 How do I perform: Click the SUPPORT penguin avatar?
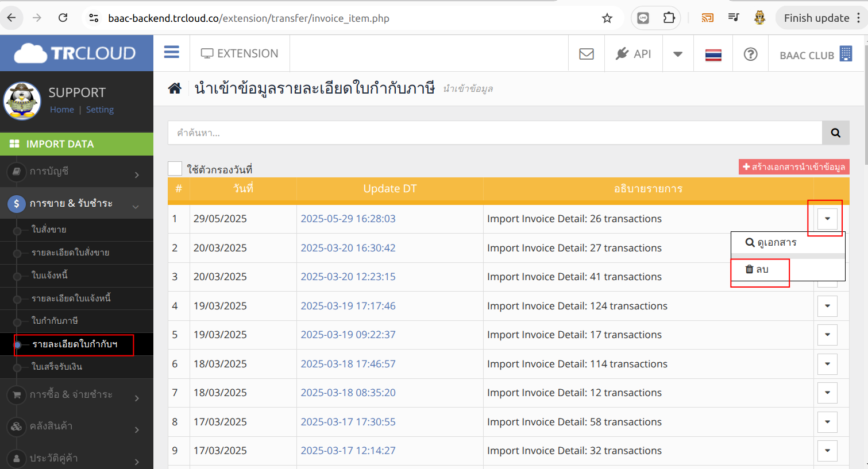point(22,100)
